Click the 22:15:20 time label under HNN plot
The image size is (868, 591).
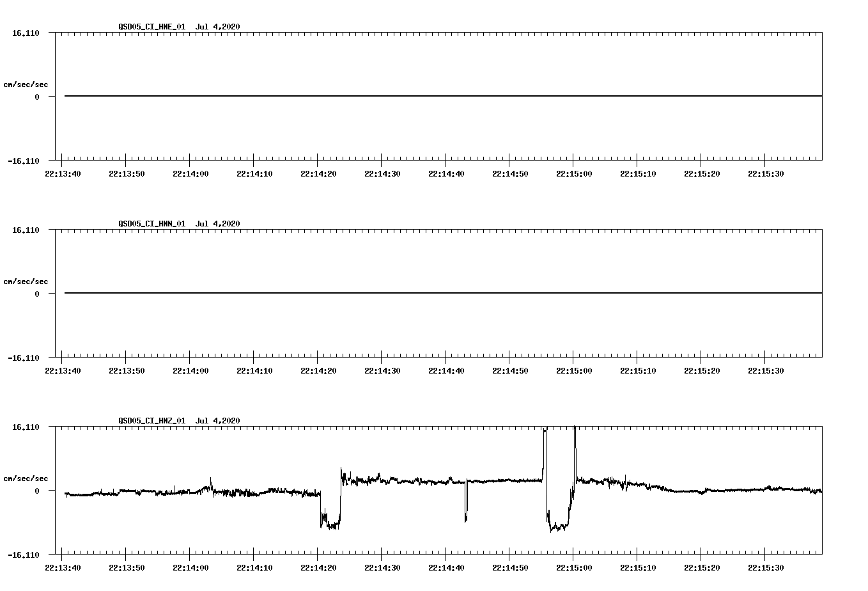pyautogui.click(x=702, y=370)
